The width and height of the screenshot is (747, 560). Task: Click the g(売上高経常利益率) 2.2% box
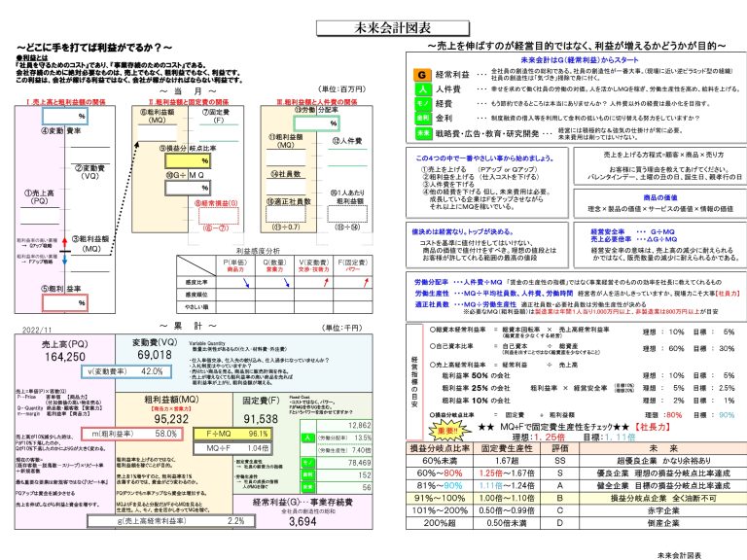coord(171,521)
